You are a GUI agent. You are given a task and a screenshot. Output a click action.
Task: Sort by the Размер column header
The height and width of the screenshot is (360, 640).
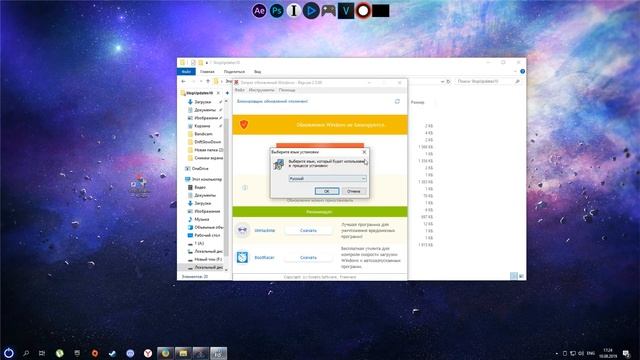(x=417, y=102)
